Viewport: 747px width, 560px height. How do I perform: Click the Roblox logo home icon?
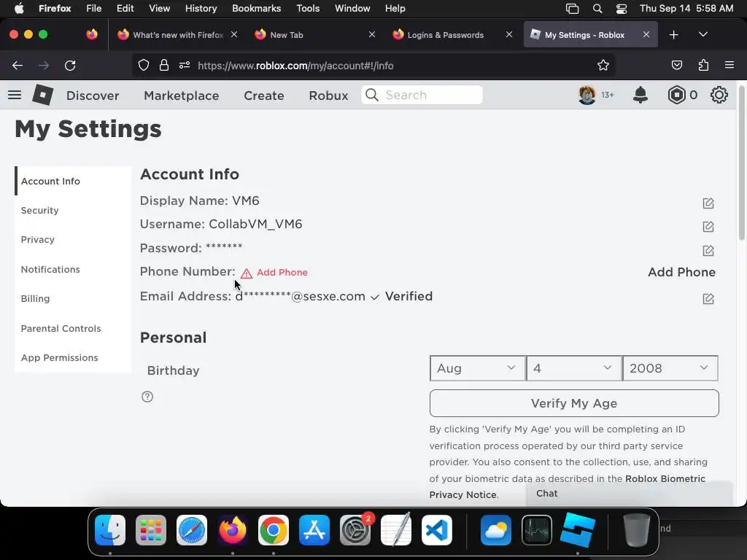pyautogui.click(x=42, y=95)
